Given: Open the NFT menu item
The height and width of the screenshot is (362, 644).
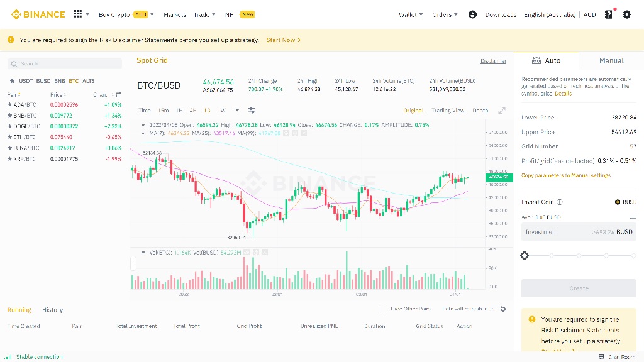Looking at the screenshot, I should pos(240,15).
